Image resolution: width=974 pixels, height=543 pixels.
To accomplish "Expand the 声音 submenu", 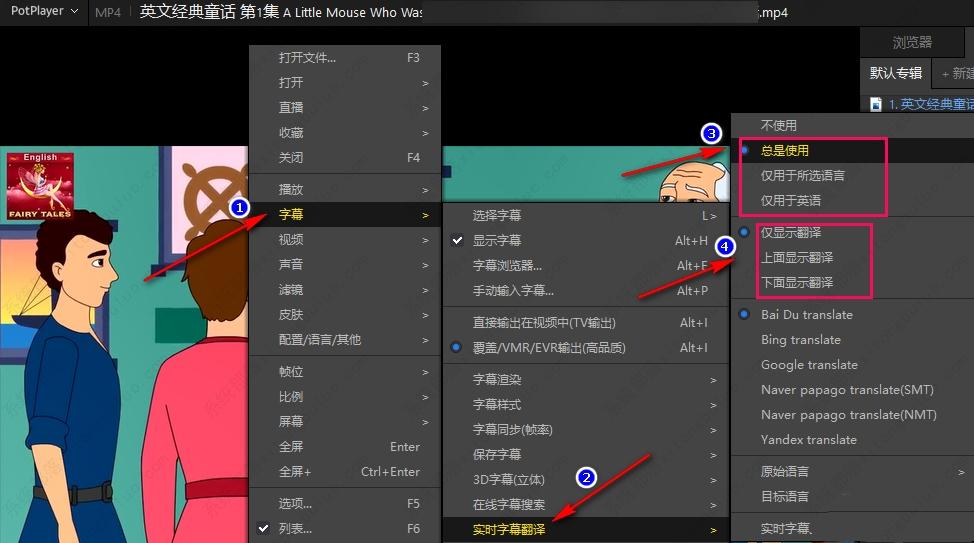I will [345, 264].
